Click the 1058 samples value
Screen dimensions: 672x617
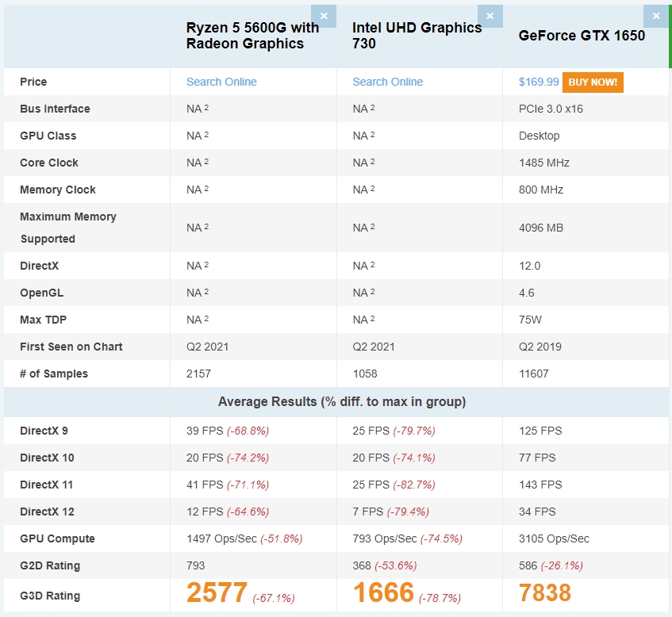(x=365, y=374)
